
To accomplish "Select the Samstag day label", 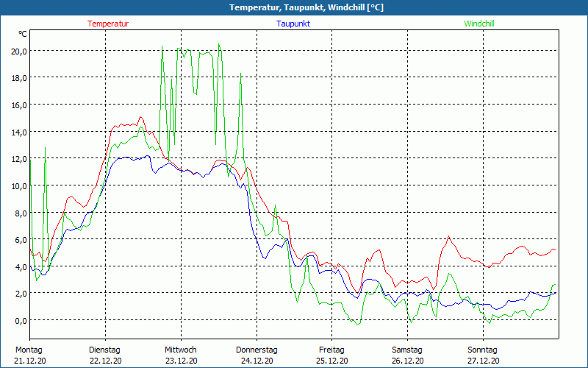I will click(x=407, y=350).
